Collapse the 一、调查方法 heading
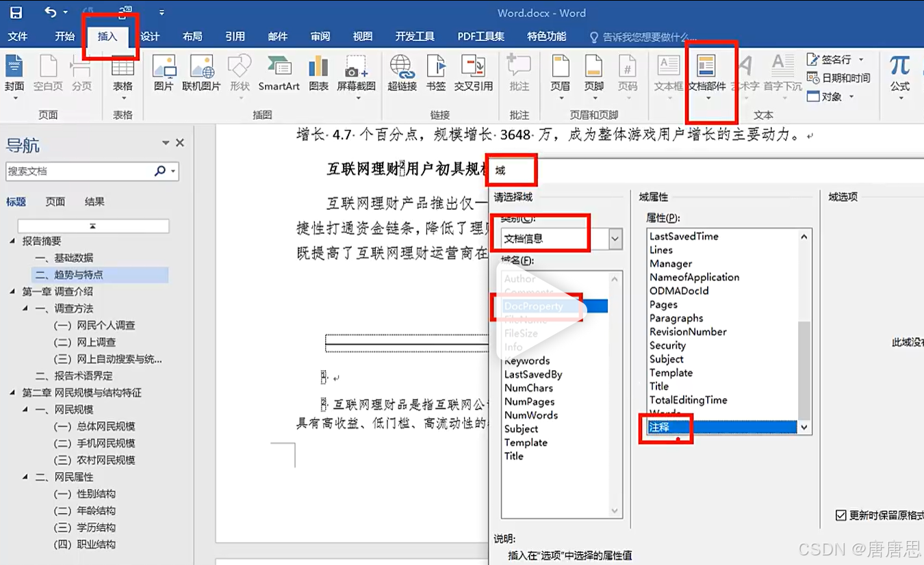 click(x=25, y=308)
